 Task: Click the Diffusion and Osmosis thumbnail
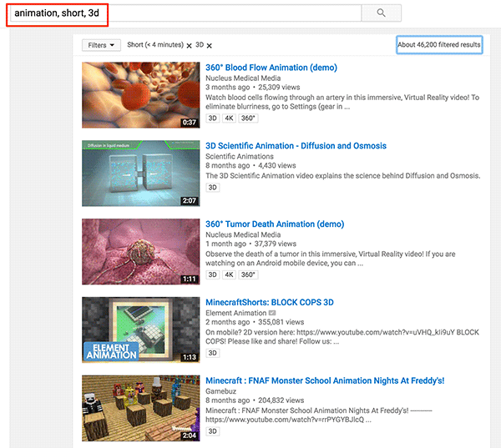139,173
